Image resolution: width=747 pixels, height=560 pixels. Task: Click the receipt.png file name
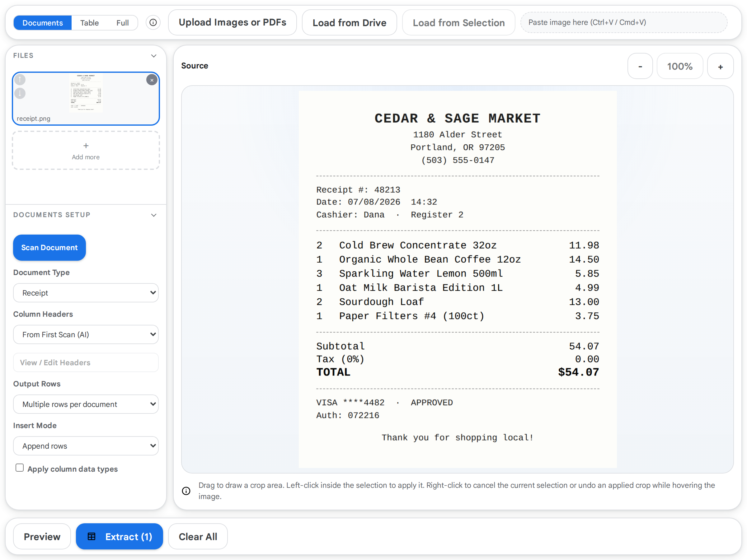click(33, 119)
